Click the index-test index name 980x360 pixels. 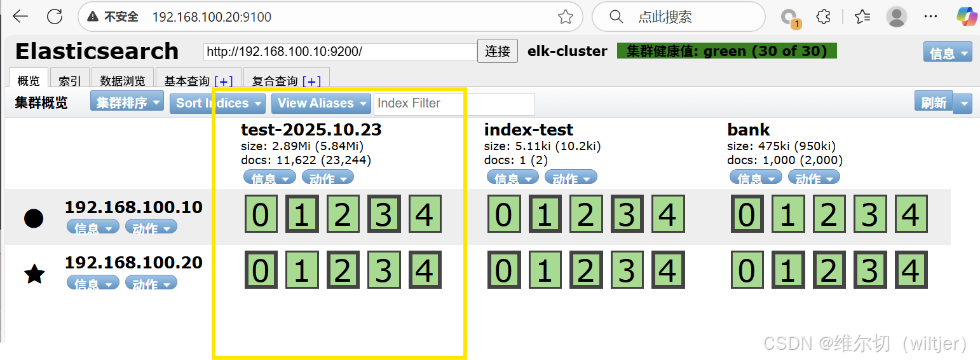(528, 130)
